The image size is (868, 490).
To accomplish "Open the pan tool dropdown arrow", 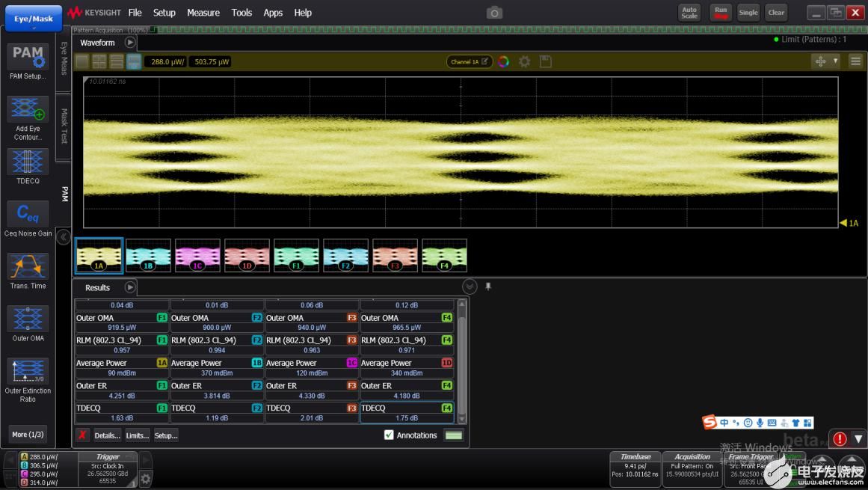I will pos(835,61).
